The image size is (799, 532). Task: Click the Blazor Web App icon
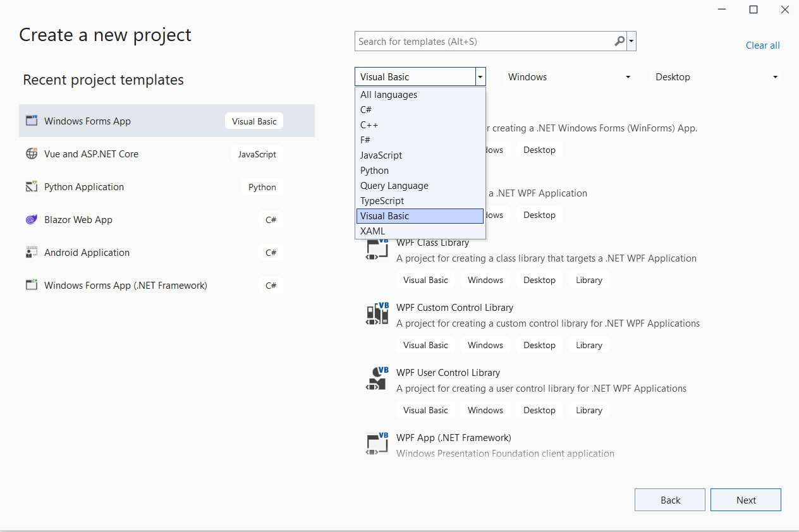pos(32,219)
